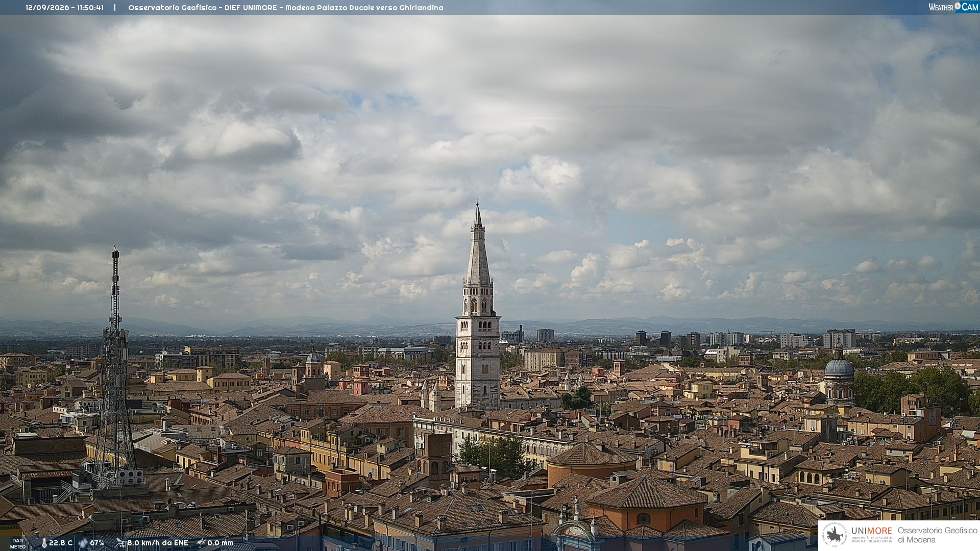
Task: Click the date and time stamp 12/09/2026
Action: pos(64,8)
